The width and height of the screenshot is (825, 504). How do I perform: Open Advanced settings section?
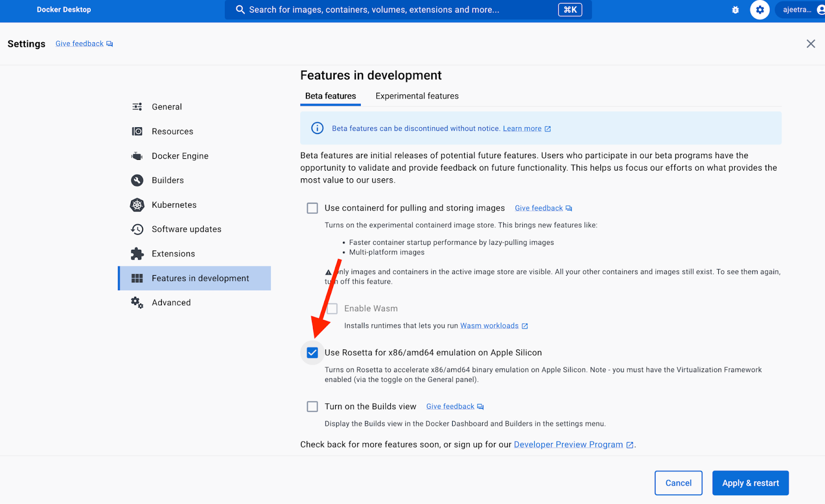[194, 303]
